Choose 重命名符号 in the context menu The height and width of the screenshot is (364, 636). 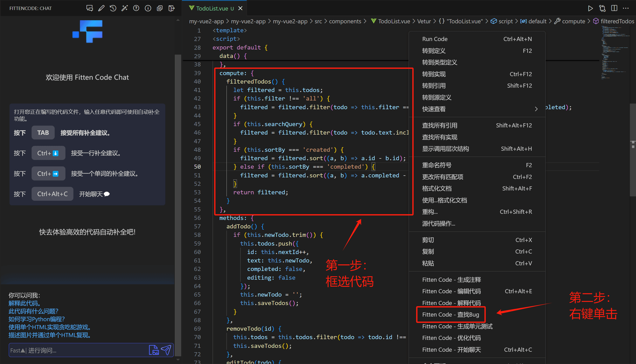coord(477,165)
